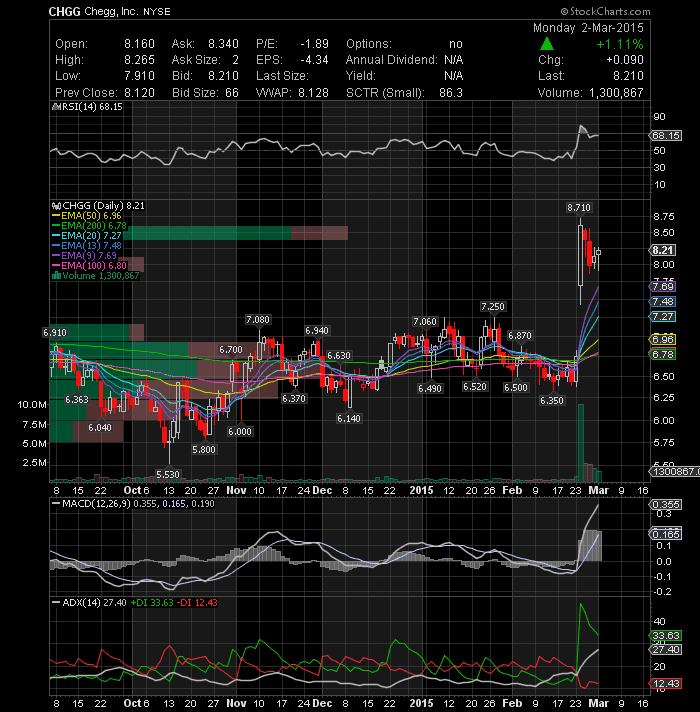
Task: Click the SCTR (Small) 86.3 value
Action: (x=451, y=93)
